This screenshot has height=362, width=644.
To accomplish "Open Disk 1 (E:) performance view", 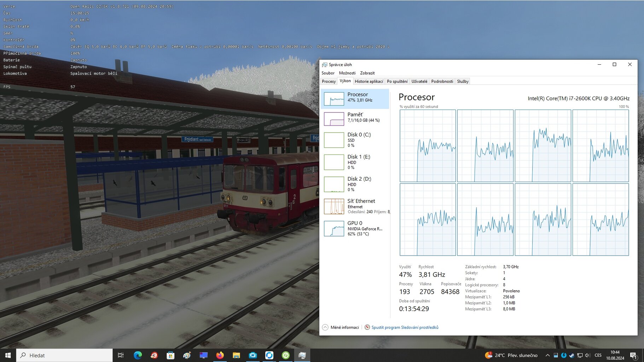I will (355, 162).
